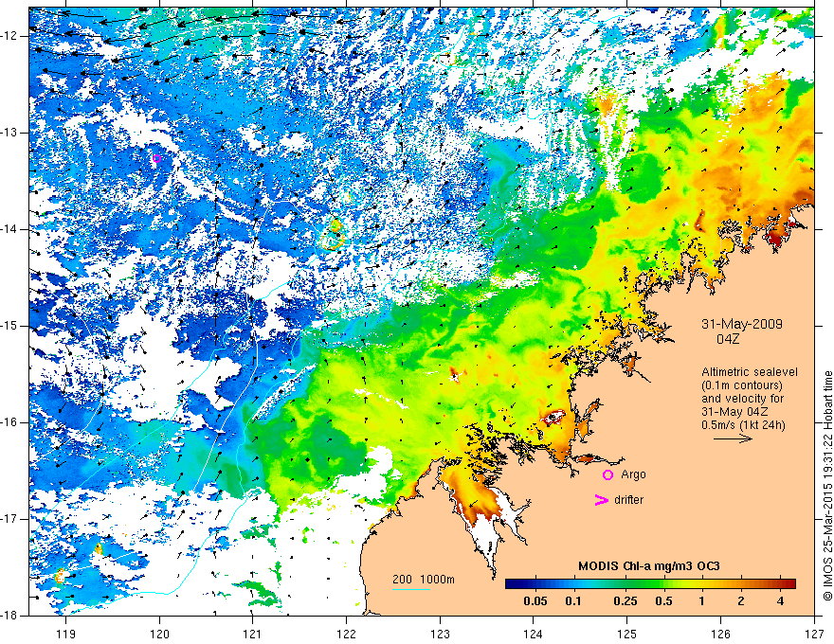This screenshot has width=834, height=644.
Task: Click latitude axis label '-14'
Action: 9,229
